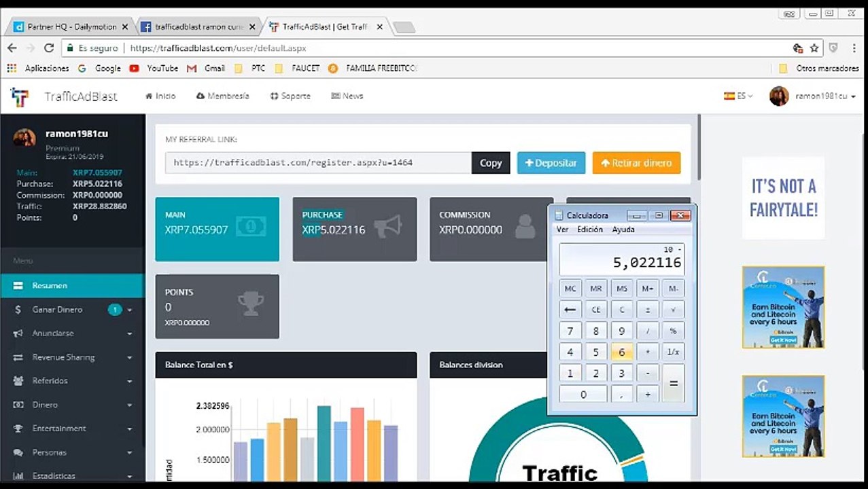This screenshot has width=868, height=489.
Task: Click the trophy icon on Points card
Action: [x=251, y=304]
